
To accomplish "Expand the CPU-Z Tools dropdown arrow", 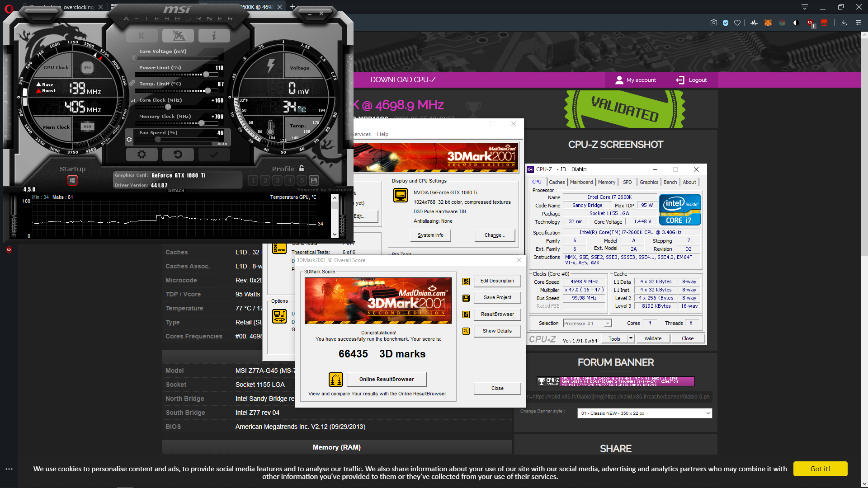I will pos(631,338).
